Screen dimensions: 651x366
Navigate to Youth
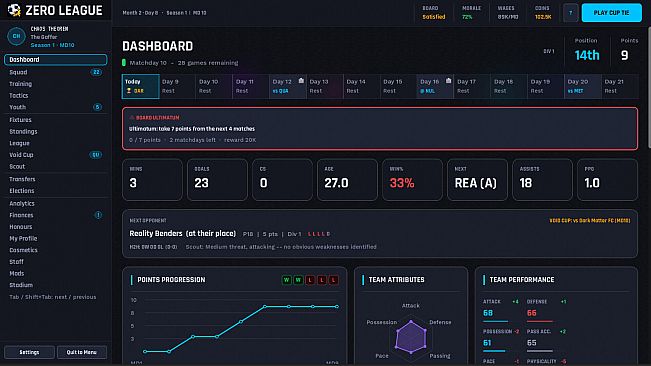(x=56, y=107)
